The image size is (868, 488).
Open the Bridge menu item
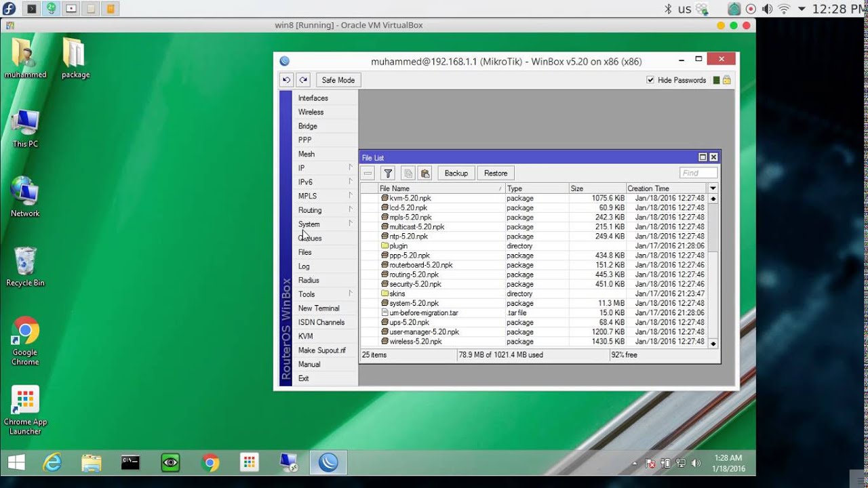[308, 126]
